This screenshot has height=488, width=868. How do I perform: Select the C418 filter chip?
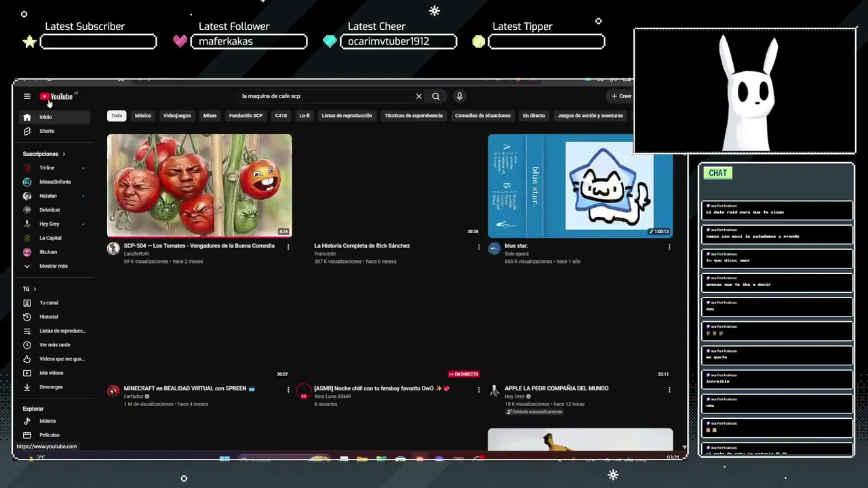(281, 116)
